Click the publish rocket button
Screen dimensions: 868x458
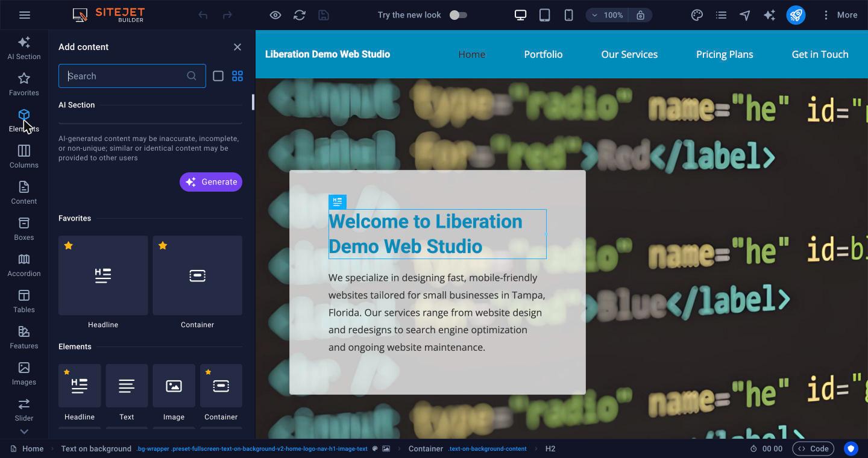pyautogui.click(x=796, y=15)
